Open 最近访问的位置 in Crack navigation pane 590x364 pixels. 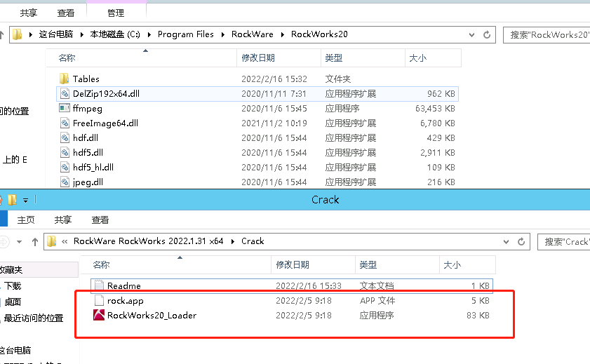[34, 318]
